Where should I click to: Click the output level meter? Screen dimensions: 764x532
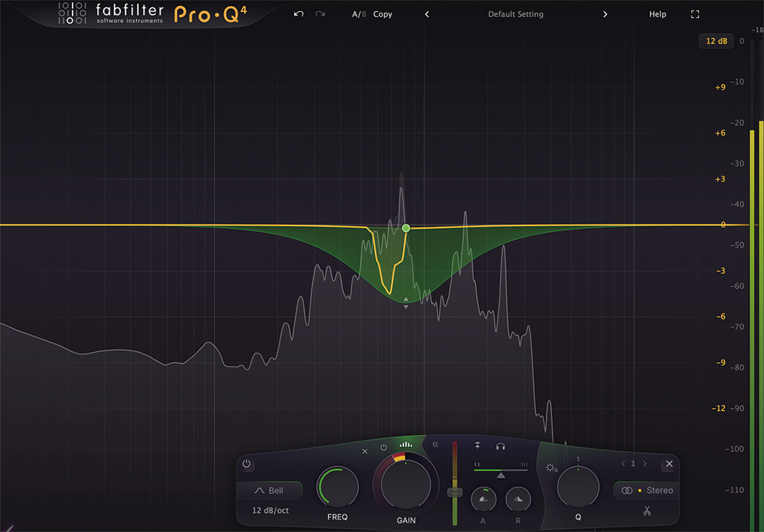pos(757,285)
